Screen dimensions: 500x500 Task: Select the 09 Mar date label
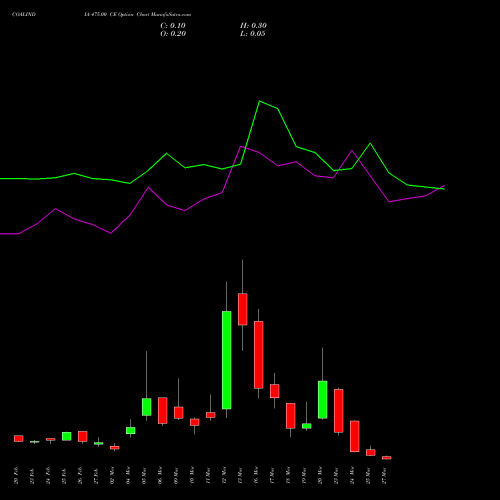(x=176, y=476)
